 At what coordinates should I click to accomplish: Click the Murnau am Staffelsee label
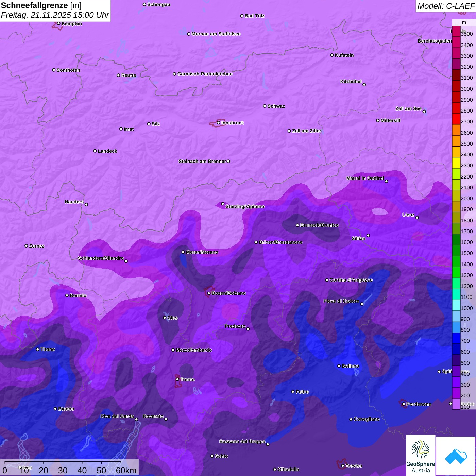[x=216, y=34]
